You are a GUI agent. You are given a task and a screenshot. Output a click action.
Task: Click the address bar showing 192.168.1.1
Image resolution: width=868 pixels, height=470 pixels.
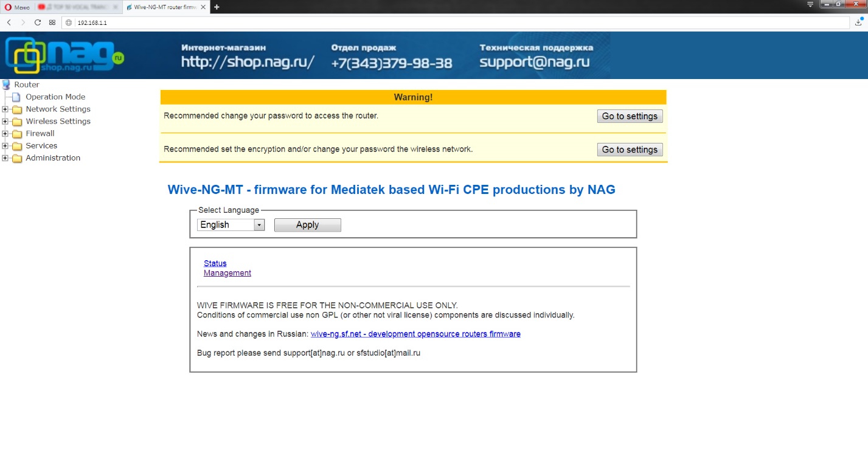pyautogui.click(x=456, y=22)
